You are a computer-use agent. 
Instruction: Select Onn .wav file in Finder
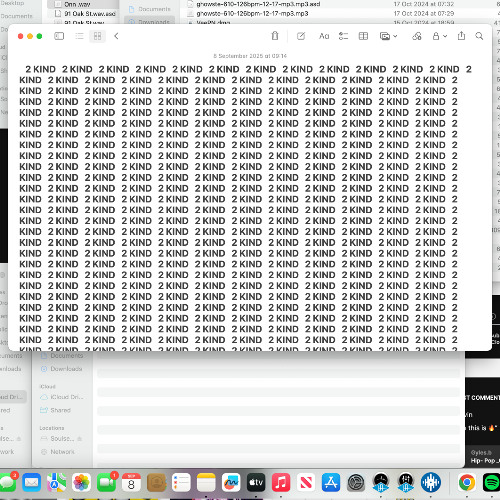pyautogui.click(x=77, y=4)
